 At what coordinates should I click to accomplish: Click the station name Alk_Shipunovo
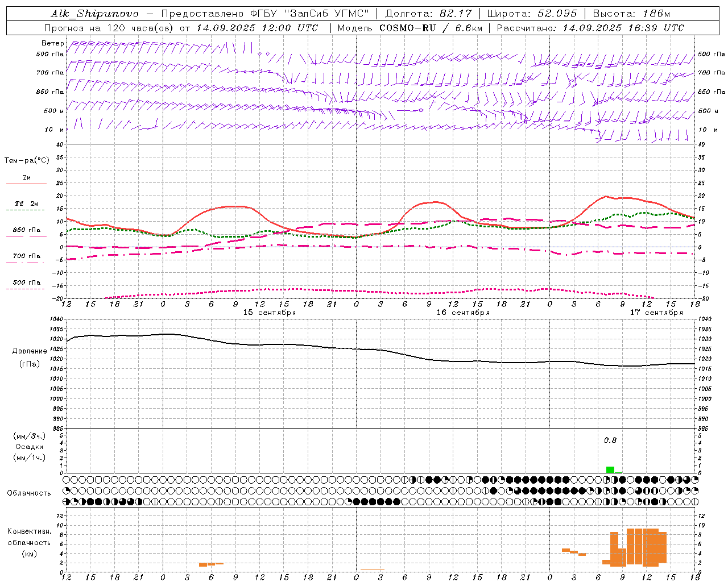(x=94, y=14)
